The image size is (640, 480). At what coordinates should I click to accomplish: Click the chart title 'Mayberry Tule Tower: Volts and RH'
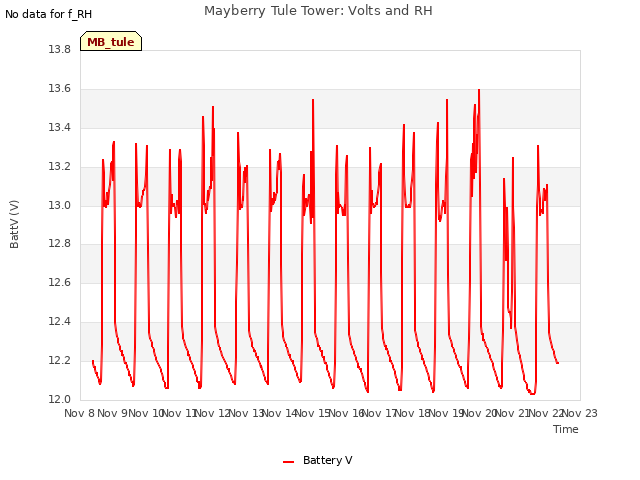tap(318, 11)
